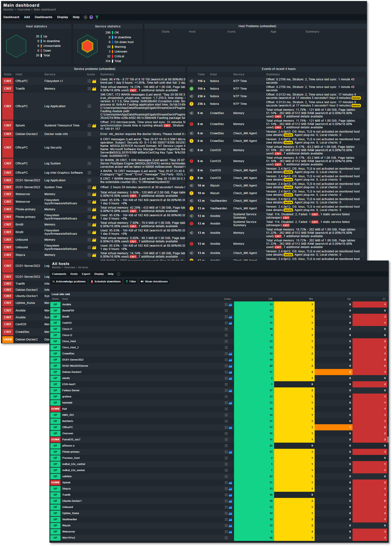
Task: Click the green checkmark icon on fedora event row
Action: (191, 89)
